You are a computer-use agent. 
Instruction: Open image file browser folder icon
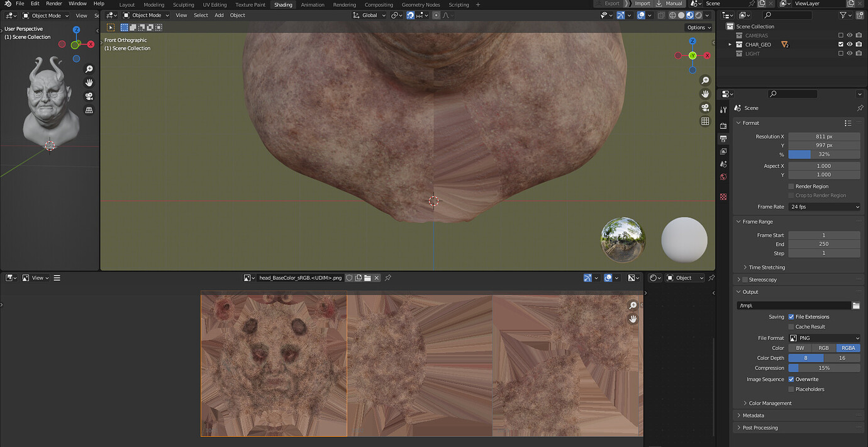[367, 278]
